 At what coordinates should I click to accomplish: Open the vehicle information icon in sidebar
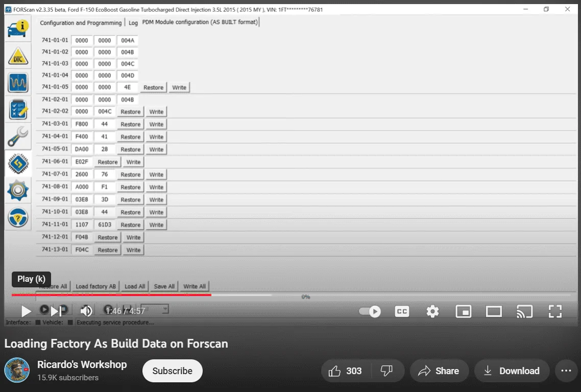[x=18, y=29]
